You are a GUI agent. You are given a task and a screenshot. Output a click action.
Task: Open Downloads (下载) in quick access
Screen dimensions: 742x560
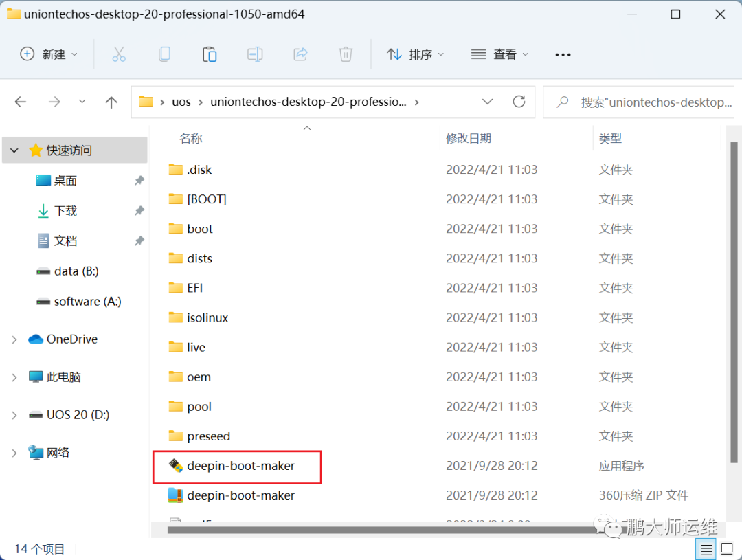65,211
